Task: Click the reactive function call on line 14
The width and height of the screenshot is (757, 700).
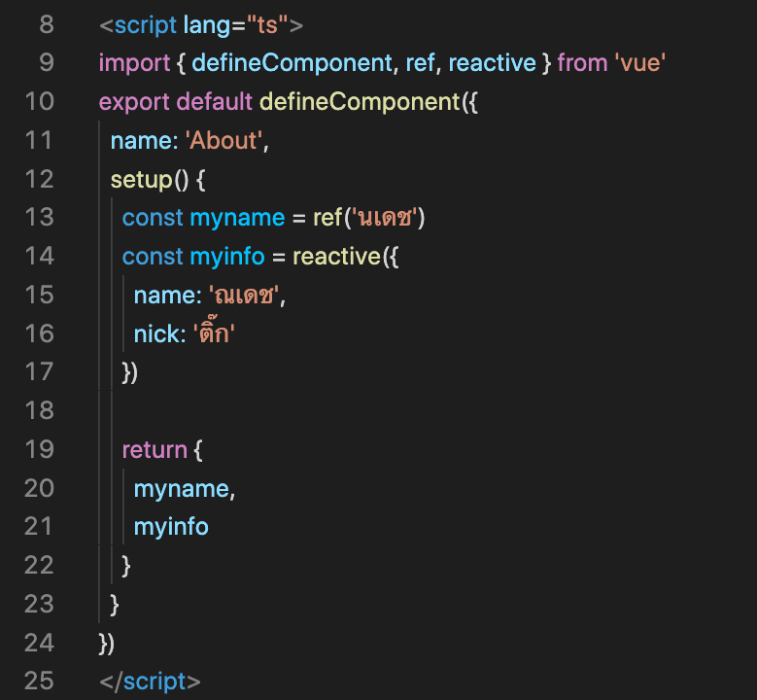Action: [x=337, y=256]
